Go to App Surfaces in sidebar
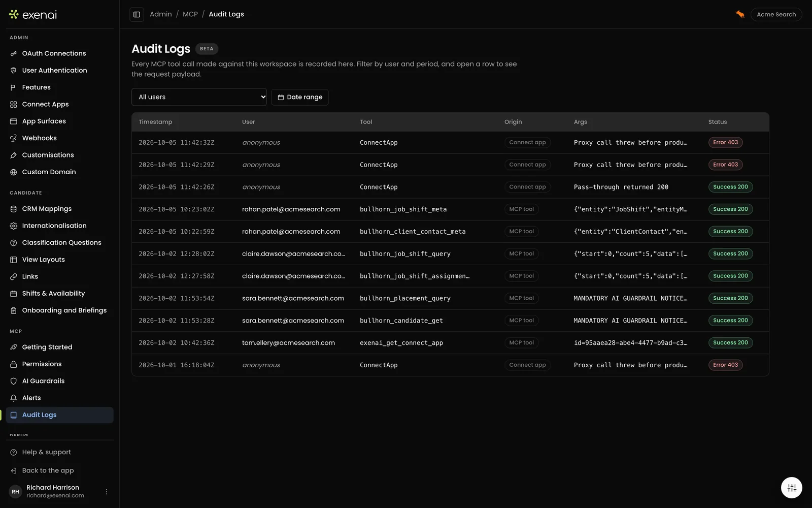Viewport: 812px width, 508px height. (x=60, y=121)
